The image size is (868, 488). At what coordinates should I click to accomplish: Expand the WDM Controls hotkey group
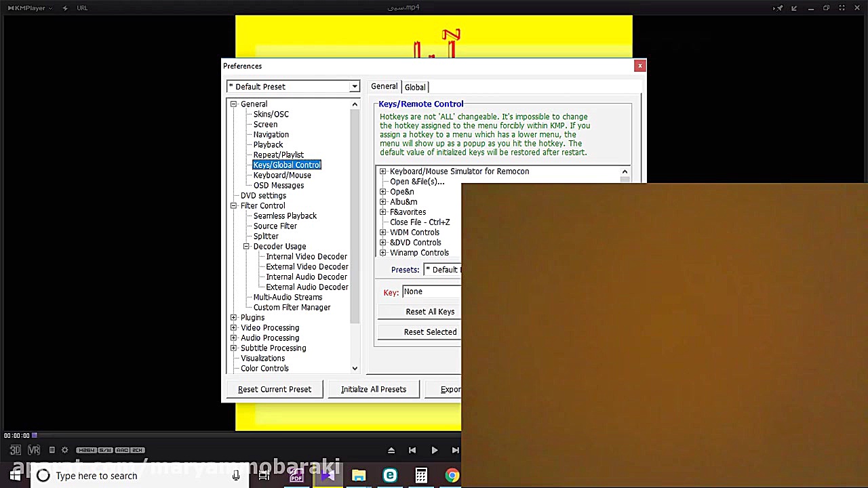[x=383, y=232]
